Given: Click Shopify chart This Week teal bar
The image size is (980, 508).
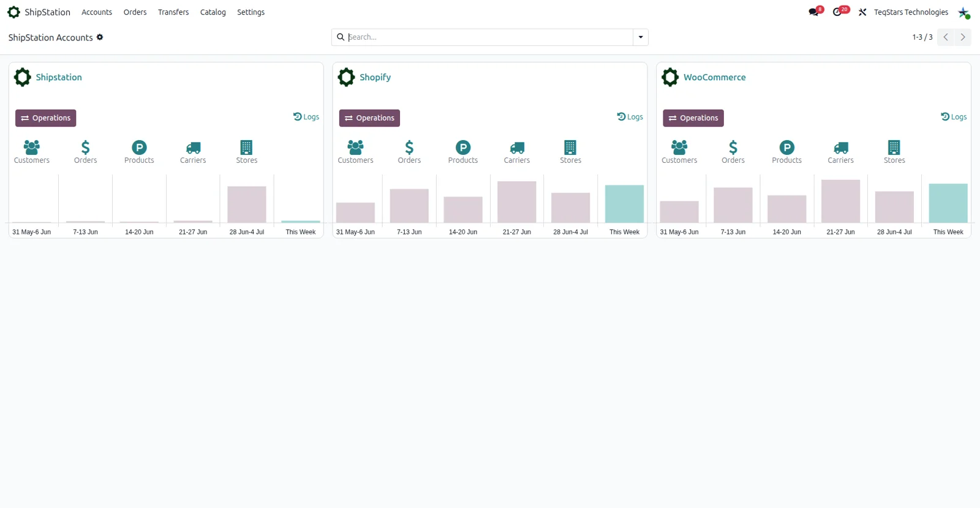Looking at the screenshot, I should 624,204.
